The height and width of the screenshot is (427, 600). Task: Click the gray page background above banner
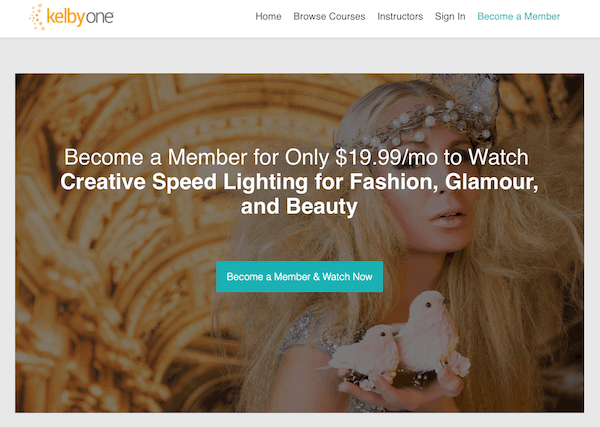click(300, 55)
